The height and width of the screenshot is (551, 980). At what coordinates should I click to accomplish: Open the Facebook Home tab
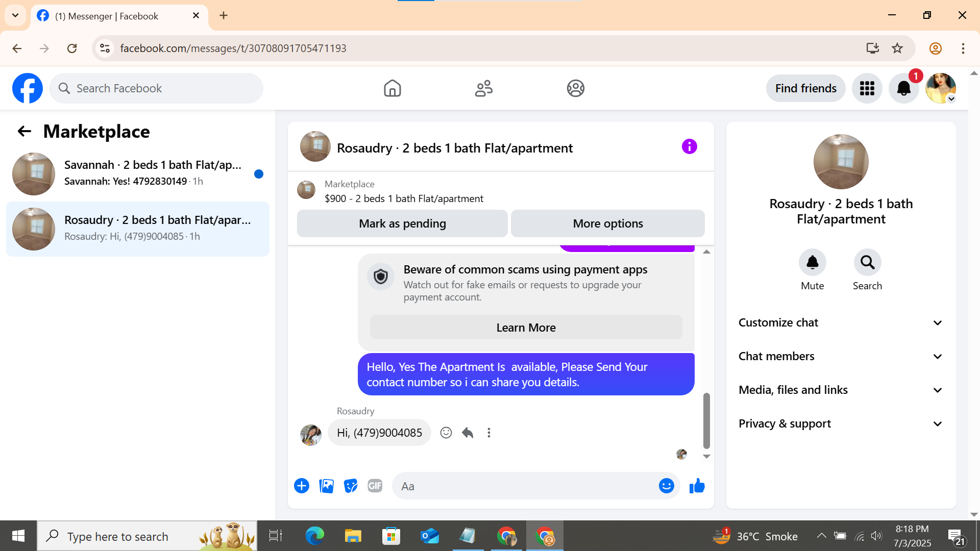click(x=392, y=88)
